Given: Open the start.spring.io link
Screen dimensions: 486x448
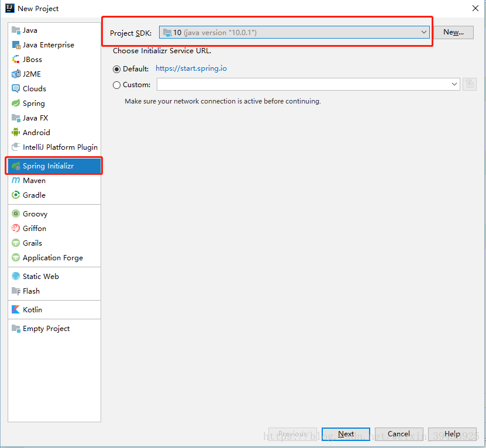Looking at the screenshot, I should coord(191,68).
